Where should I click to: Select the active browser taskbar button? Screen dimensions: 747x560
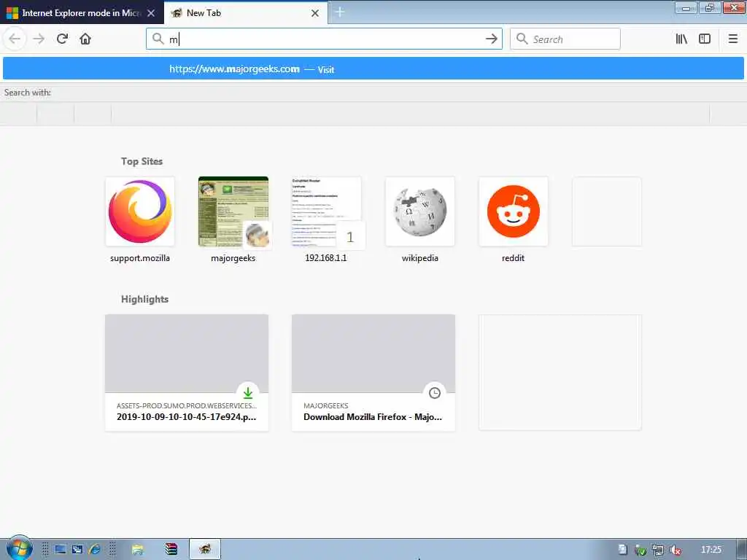pos(205,549)
